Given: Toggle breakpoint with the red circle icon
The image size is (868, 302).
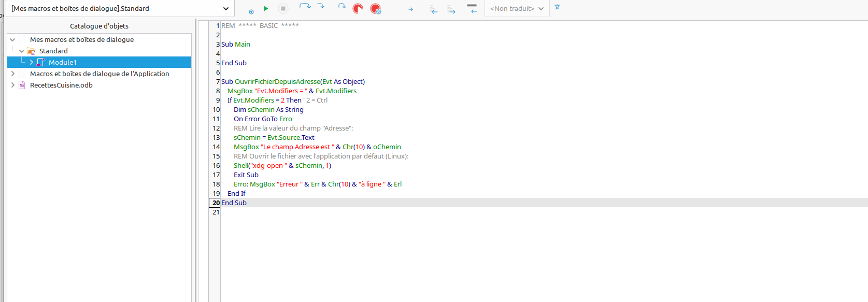Looking at the screenshot, I should [x=358, y=8].
